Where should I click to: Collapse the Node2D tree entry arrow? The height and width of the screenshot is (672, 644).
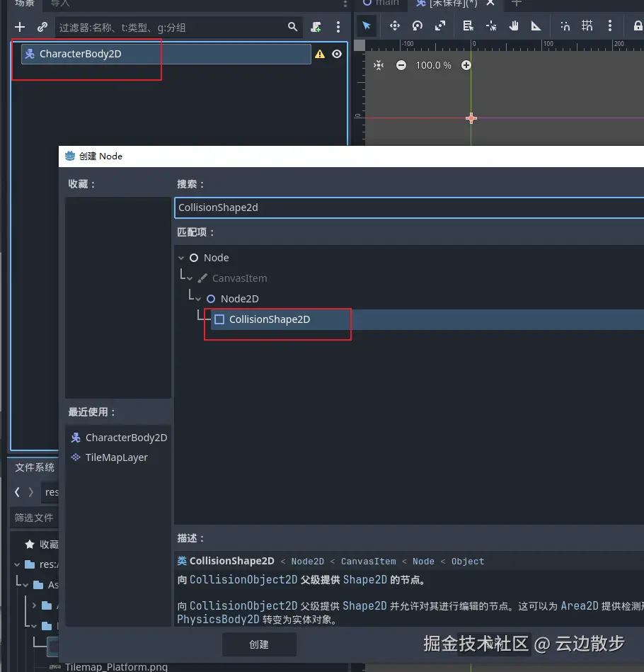[198, 299]
